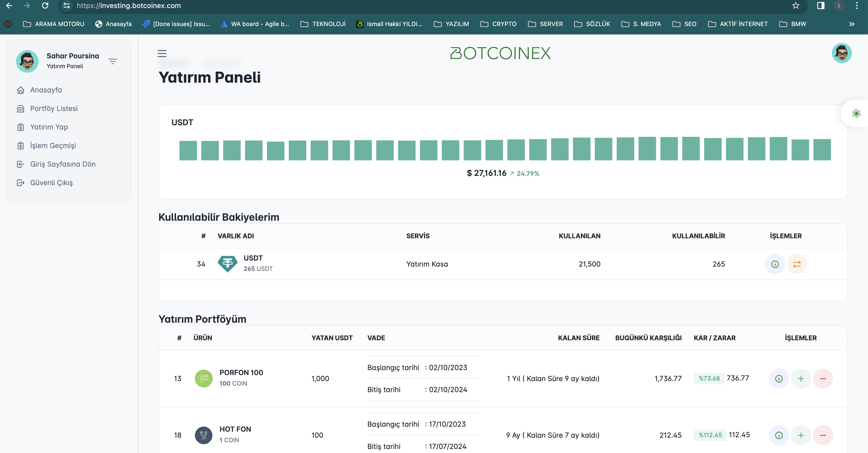Toggle the browser side panel icon
Screen dimensions: 868x453
pos(821,6)
